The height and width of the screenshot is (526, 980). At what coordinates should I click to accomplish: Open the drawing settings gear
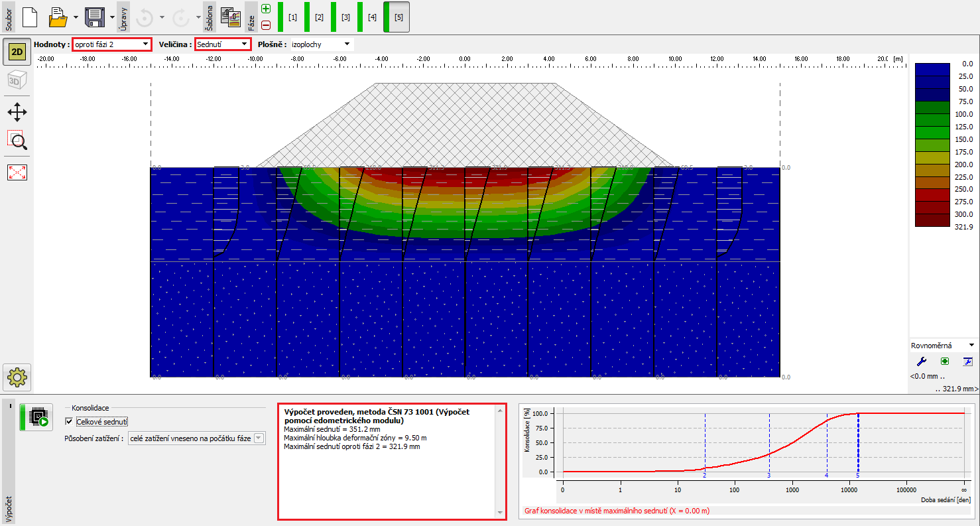click(17, 377)
